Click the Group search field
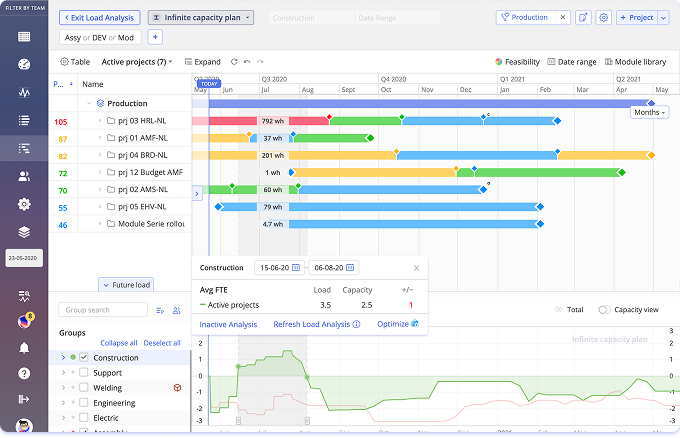Viewport: 680px width, 438px height. click(103, 310)
